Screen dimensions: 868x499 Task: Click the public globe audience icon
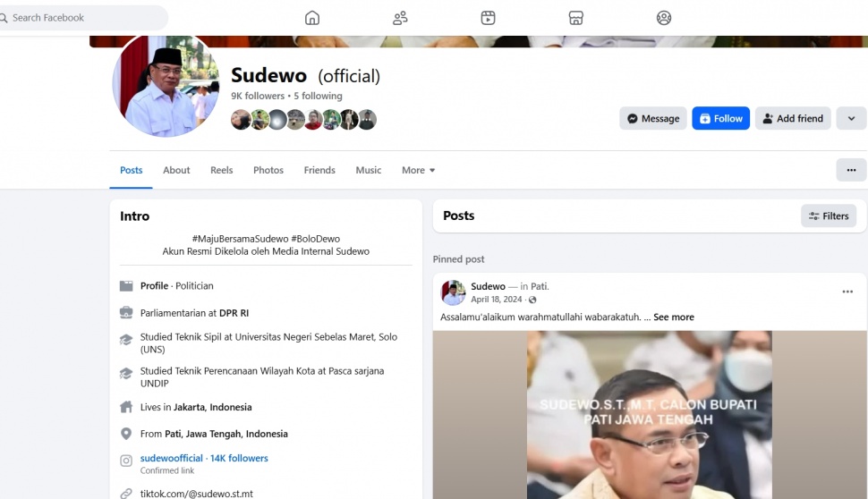[532, 300]
